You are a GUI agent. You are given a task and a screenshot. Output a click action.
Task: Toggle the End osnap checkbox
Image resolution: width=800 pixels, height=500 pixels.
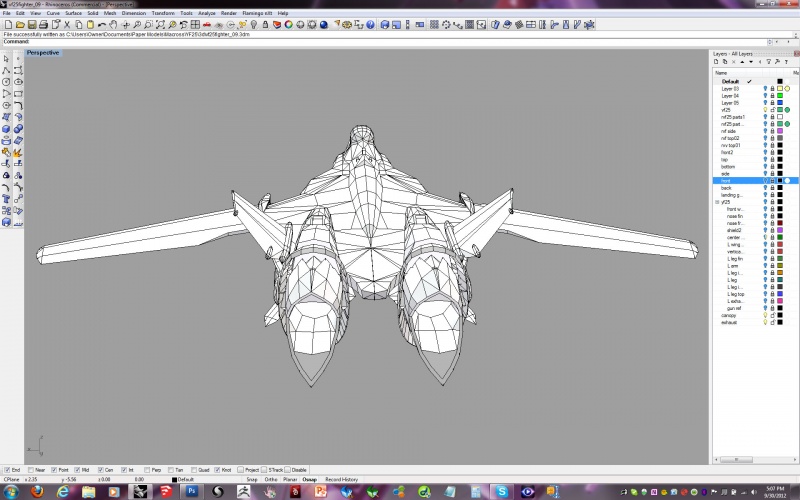point(7,470)
